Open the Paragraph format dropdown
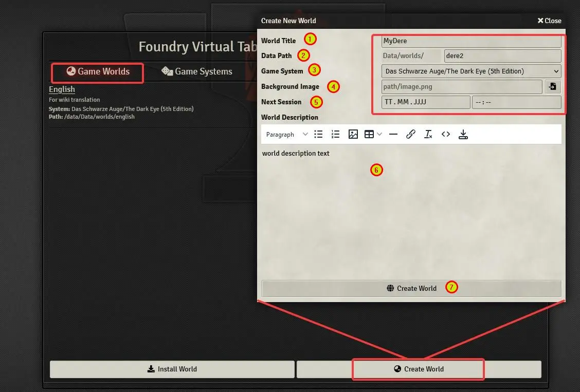 click(x=287, y=135)
